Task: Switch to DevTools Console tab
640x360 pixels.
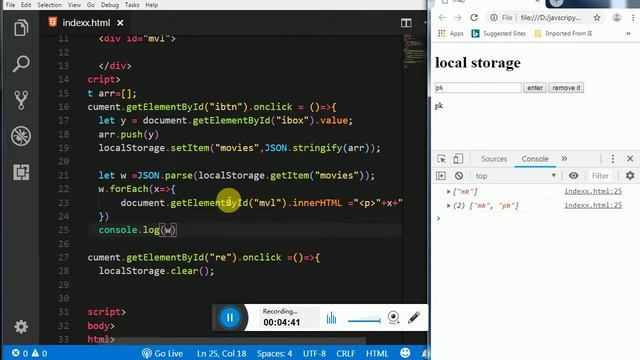Action: pyautogui.click(x=535, y=159)
